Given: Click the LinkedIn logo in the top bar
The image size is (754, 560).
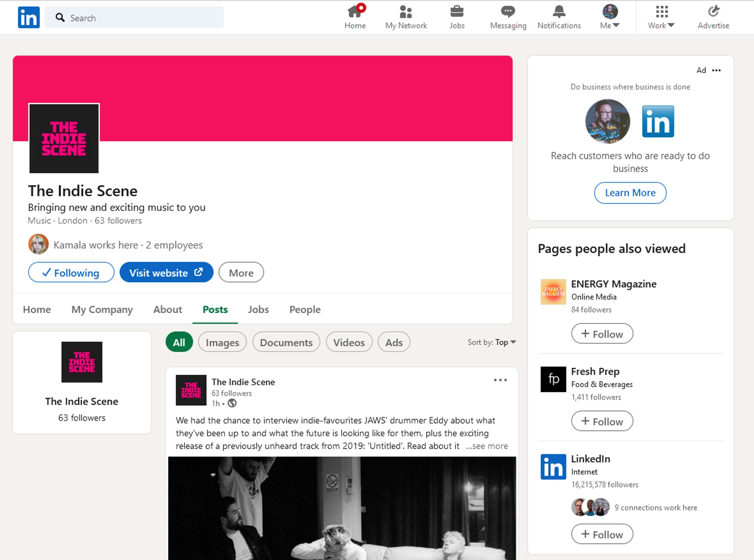Looking at the screenshot, I should point(28,17).
